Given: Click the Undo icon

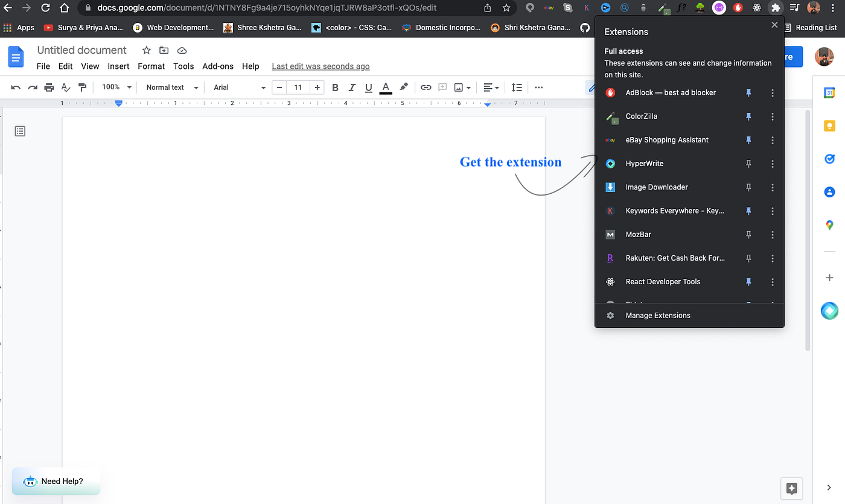Looking at the screenshot, I should (x=15, y=87).
